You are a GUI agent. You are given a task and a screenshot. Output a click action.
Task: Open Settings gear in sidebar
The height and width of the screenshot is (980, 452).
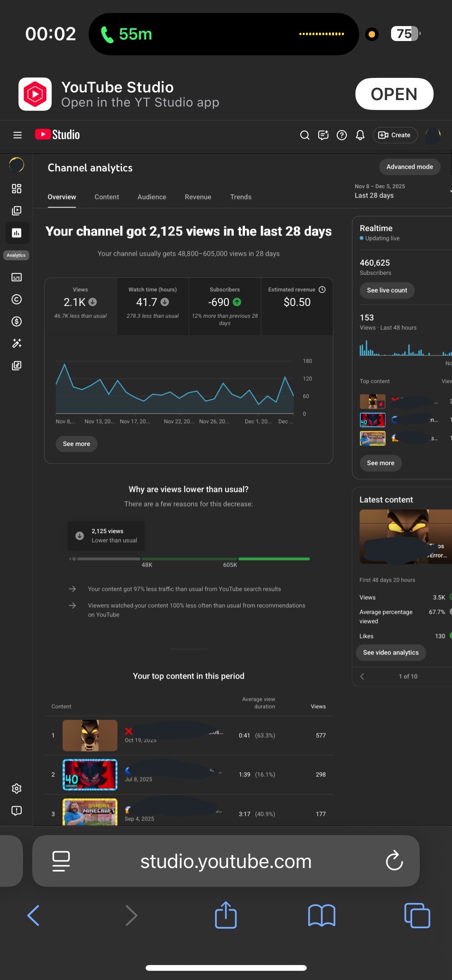coord(16,789)
